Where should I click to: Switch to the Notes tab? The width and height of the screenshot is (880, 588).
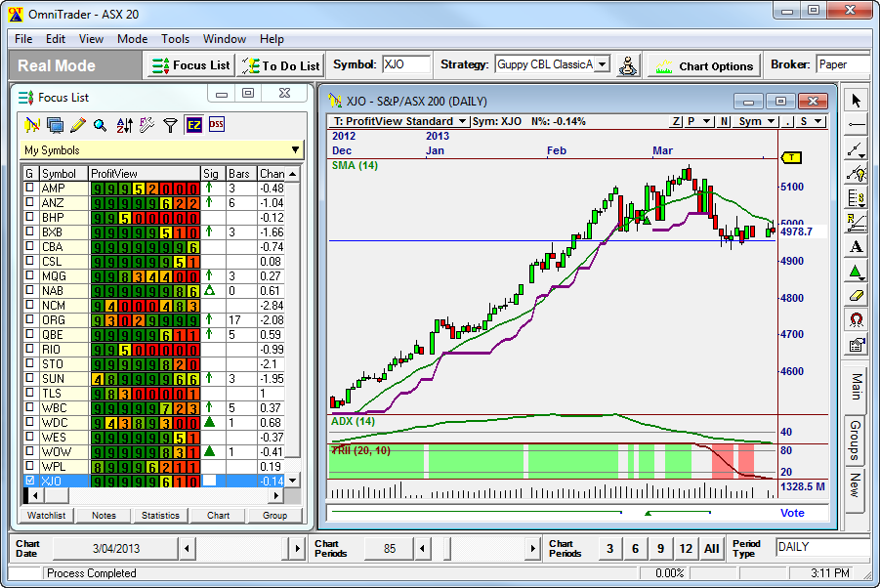104,515
